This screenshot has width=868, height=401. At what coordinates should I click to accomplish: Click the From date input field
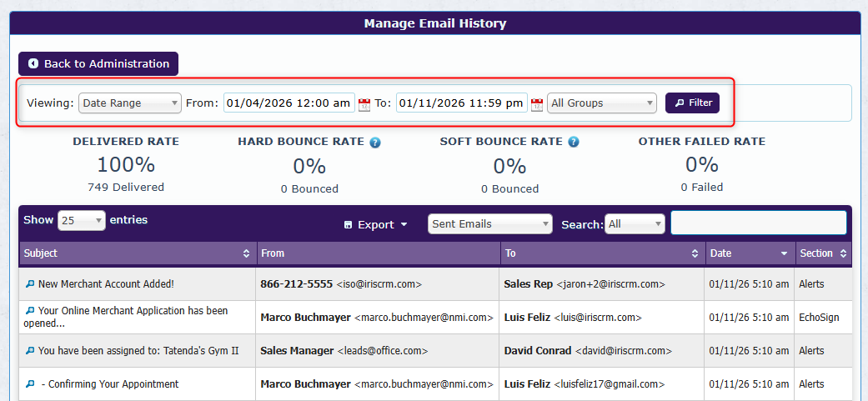pos(288,103)
